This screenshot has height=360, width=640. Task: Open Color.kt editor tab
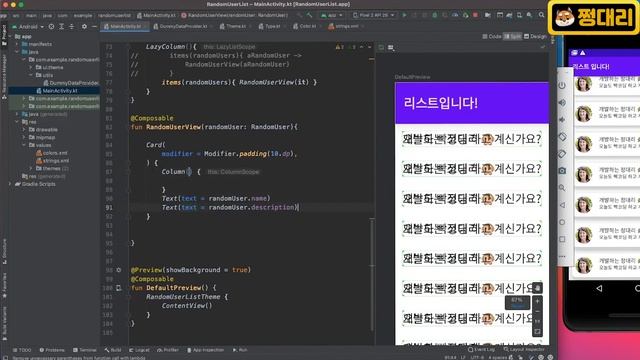pyautogui.click(x=307, y=27)
